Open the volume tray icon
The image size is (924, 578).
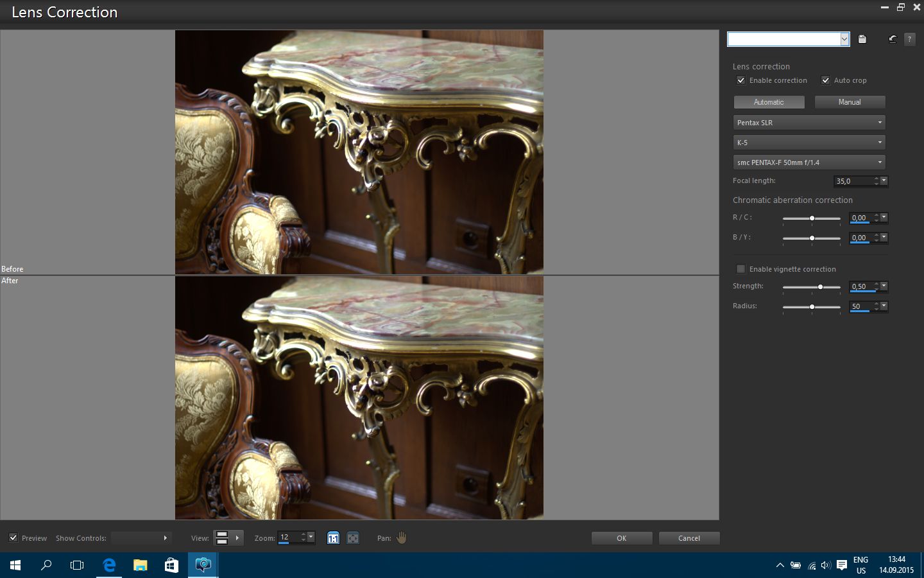pos(826,566)
